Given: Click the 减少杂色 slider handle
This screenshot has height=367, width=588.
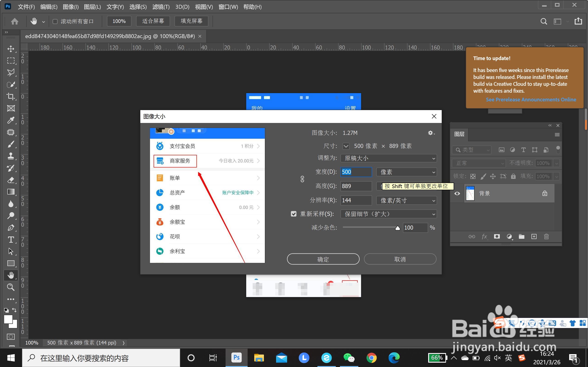Looking at the screenshot, I should point(398,228).
